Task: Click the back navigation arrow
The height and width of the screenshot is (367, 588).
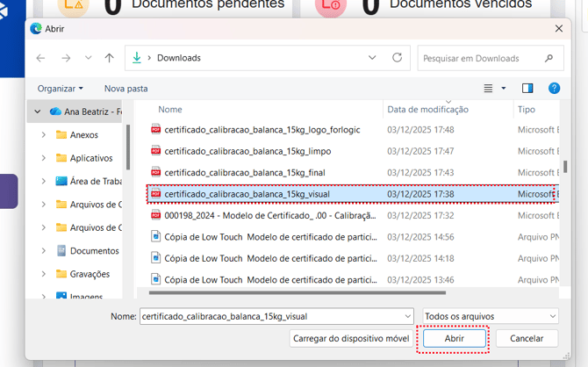Action: point(40,58)
